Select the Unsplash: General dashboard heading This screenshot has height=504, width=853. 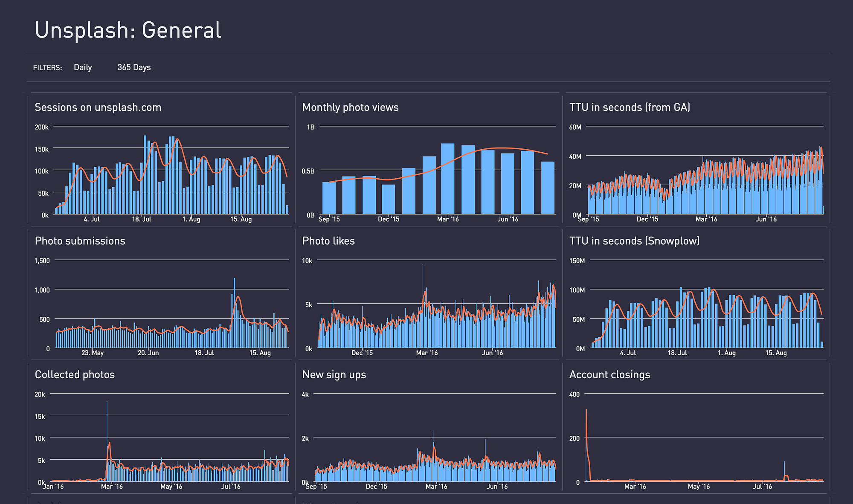tap(128, 30)
